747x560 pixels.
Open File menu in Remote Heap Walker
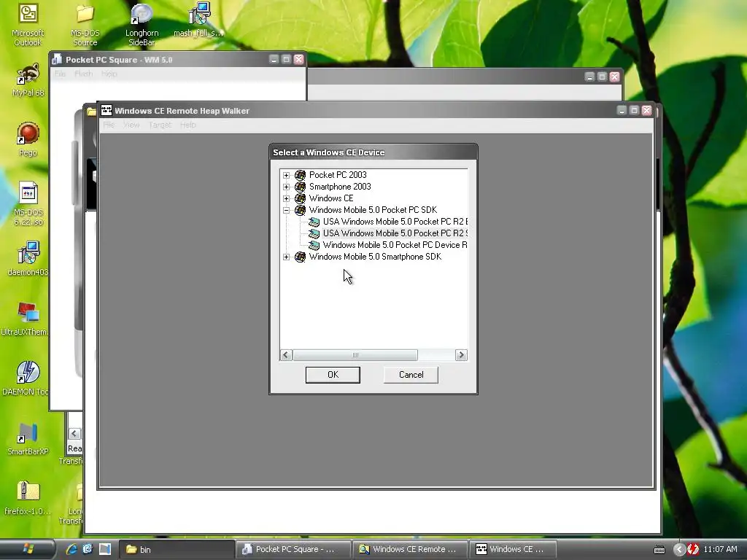point(109,125)
